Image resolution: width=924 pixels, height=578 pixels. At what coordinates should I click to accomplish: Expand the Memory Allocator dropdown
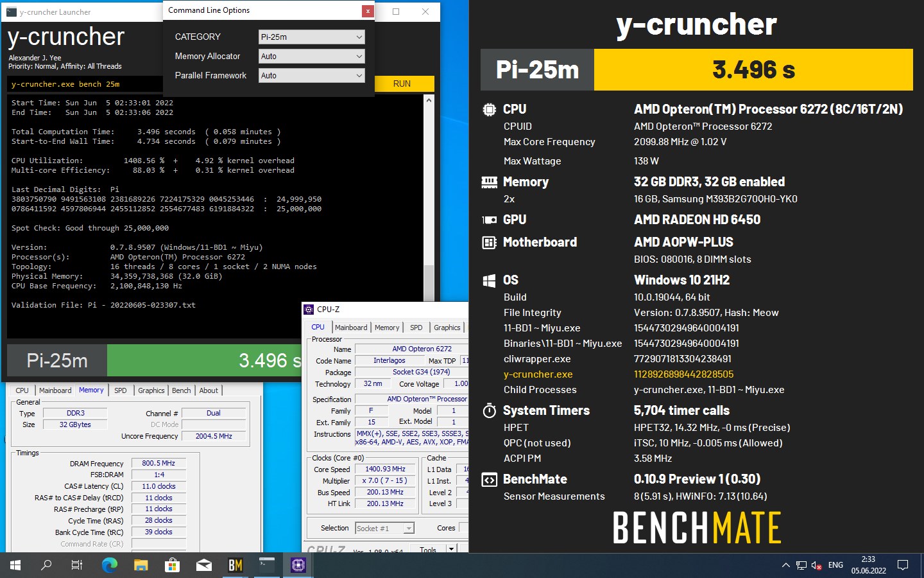pos(312,57)
